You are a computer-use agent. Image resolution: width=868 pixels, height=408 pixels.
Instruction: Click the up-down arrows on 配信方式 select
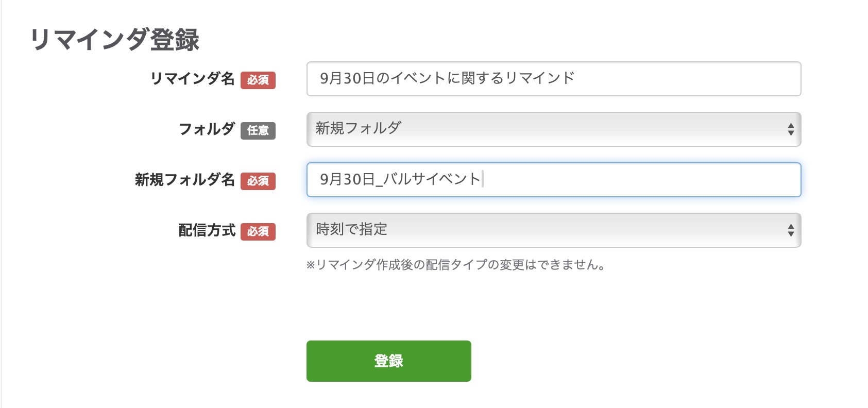(790, 230)
